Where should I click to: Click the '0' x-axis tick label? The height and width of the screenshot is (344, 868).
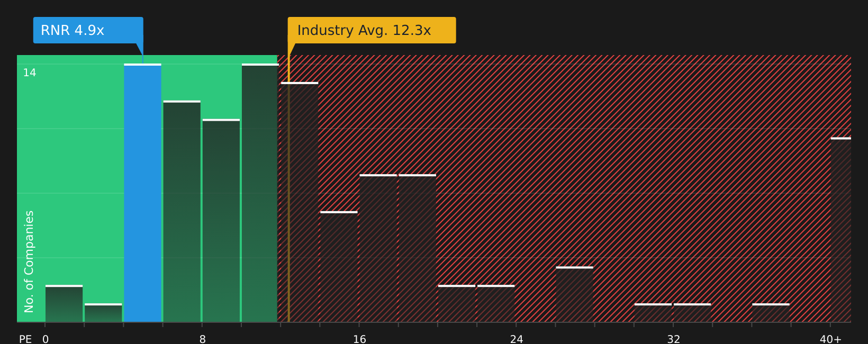[46, 339]
